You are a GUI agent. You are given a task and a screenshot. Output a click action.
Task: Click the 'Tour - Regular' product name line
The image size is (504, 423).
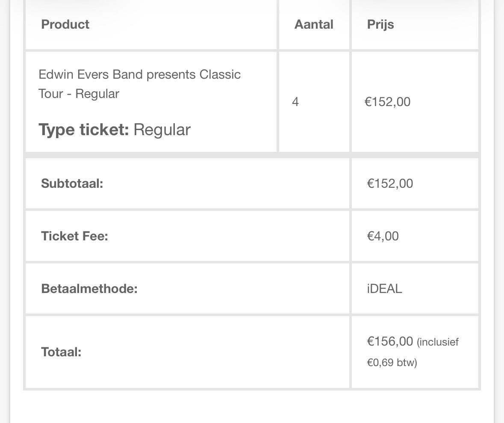79,94
